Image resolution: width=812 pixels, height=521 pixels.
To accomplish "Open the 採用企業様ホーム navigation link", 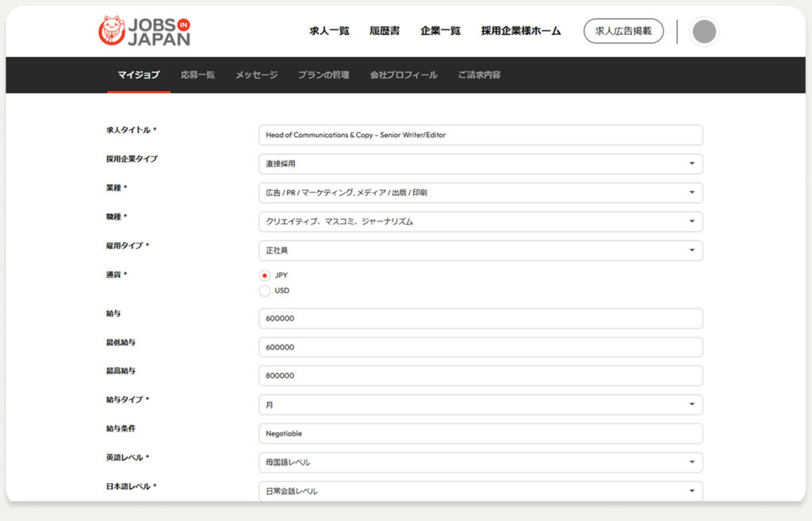I will pos(521,31).
